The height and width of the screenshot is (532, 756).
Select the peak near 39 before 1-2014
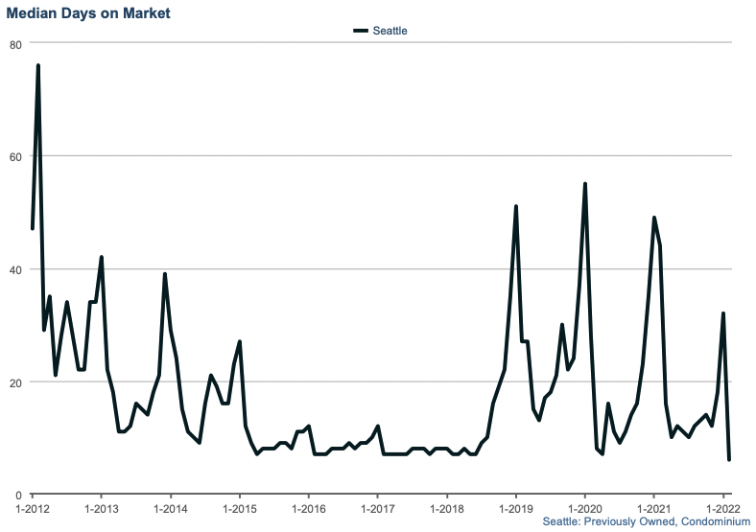[165, 274]
